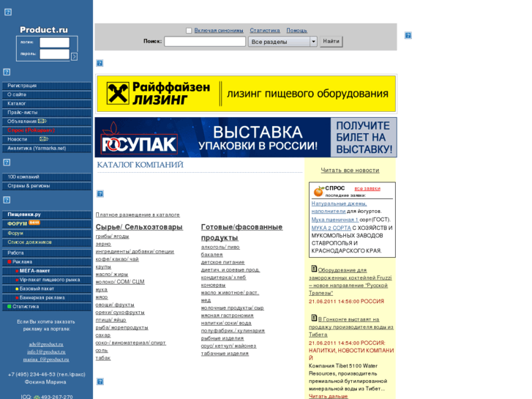532x399 pixels.
Task: Open молочные продукты/ сыр category
Action: point(233,307)
